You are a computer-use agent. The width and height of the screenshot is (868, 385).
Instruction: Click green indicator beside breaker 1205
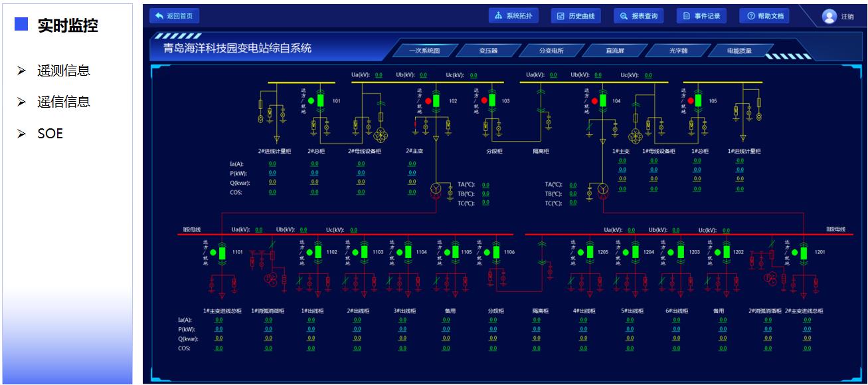pos(580,252)
